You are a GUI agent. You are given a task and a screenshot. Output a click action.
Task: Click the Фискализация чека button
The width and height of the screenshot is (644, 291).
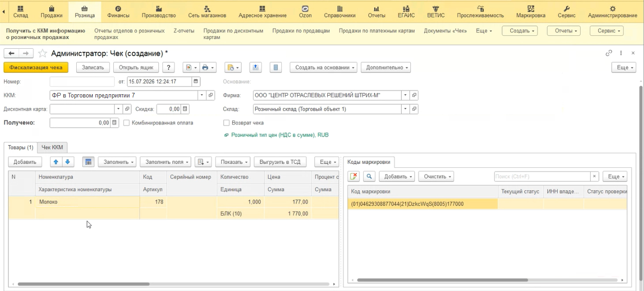[x=36, y=68]
